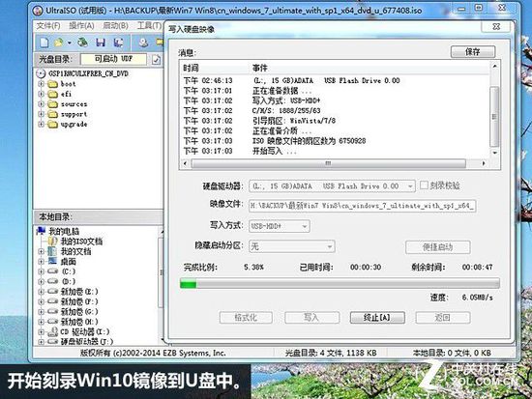The image size is (532, 399).
Task: Open the 启动(B) menu
Action: tap(115, 26)
